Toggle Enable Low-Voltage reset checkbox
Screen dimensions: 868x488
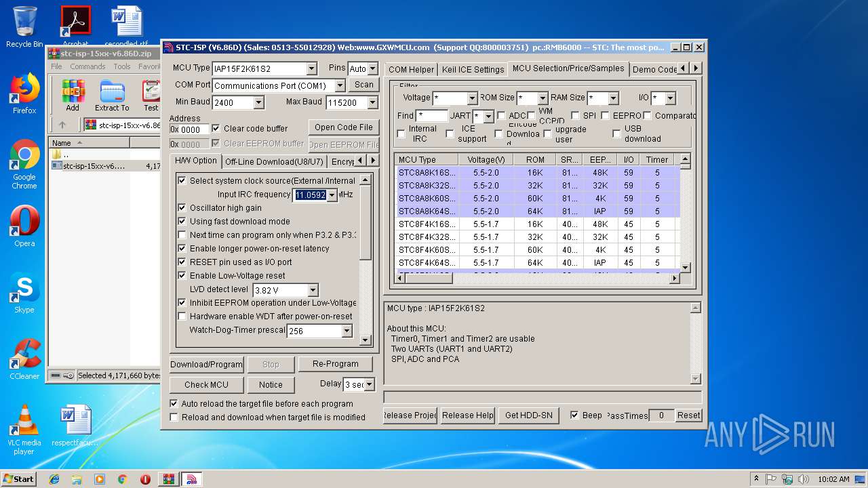182,275
